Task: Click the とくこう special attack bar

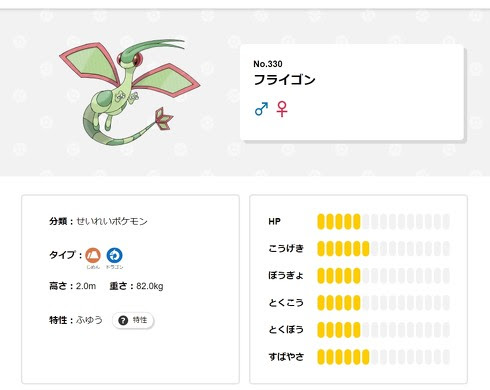Action: tap(383, 303)
